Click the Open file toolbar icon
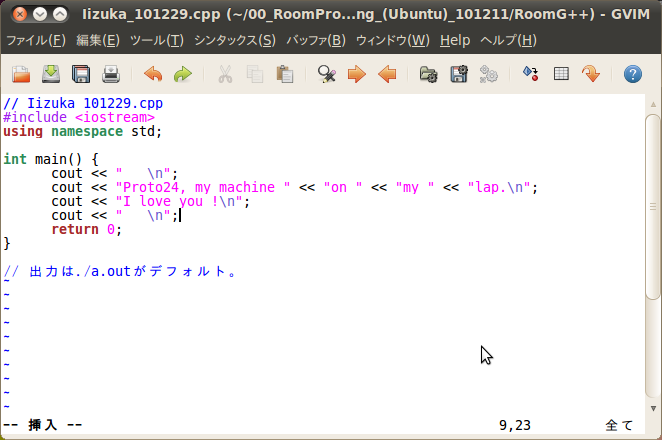 21,74
